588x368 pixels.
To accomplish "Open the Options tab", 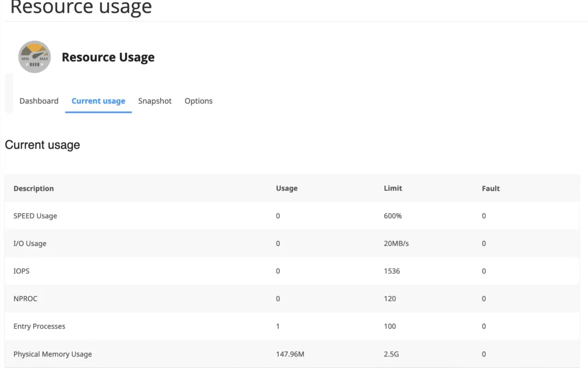I will [198, 101].
